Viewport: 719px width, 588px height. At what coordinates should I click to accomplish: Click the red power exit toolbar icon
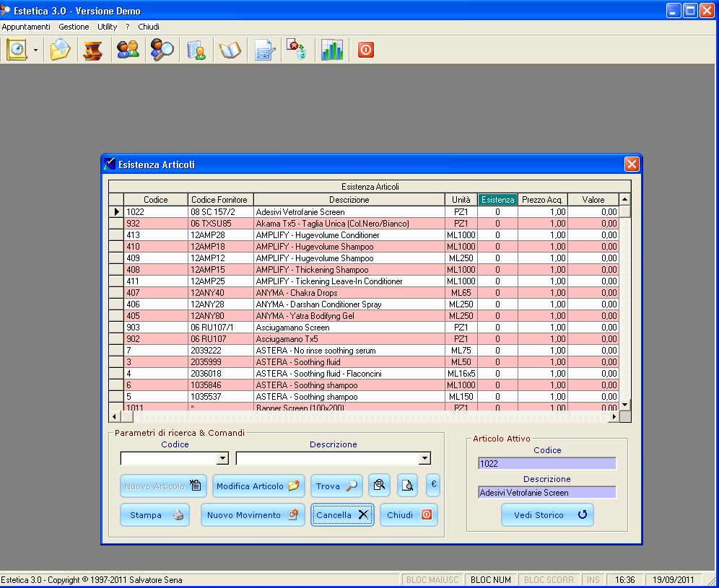[x=366, y=50]
